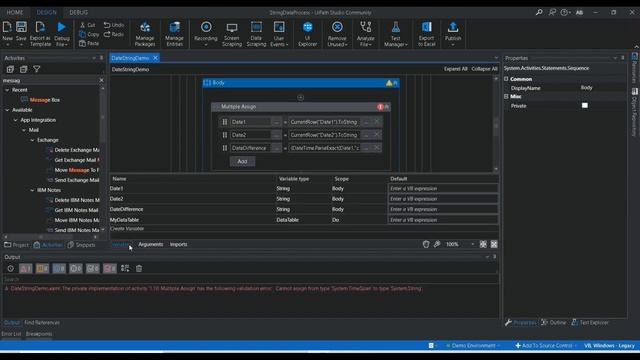Click fit to screen icon next to zoom
This screenshot has height=360, width=640.
click(483, 244)
